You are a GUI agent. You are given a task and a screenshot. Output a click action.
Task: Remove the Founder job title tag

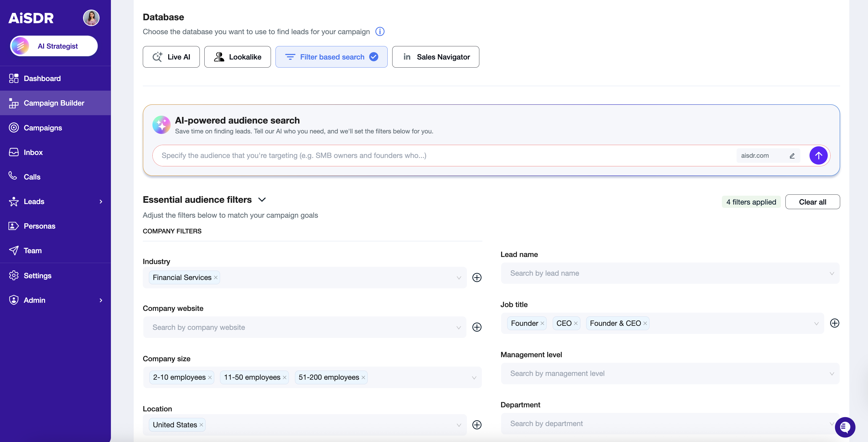tap(542, 323)
